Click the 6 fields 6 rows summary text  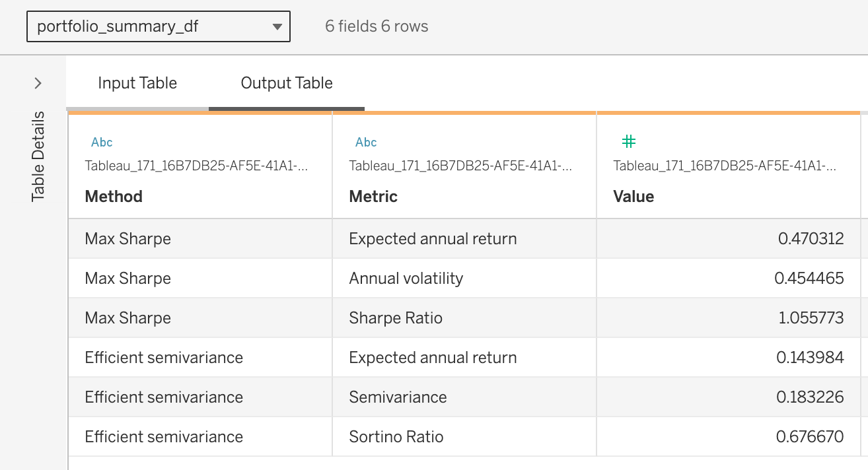click(377, 26)
